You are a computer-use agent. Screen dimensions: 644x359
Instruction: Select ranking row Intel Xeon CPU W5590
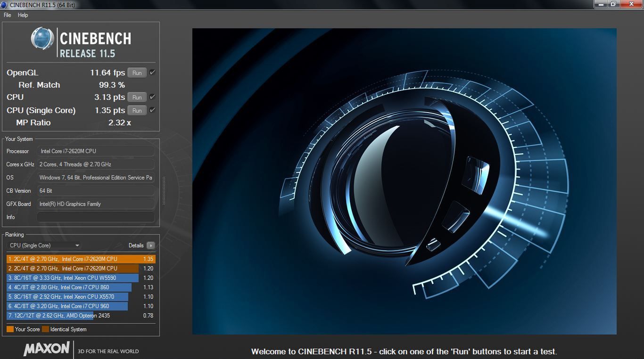81,278
